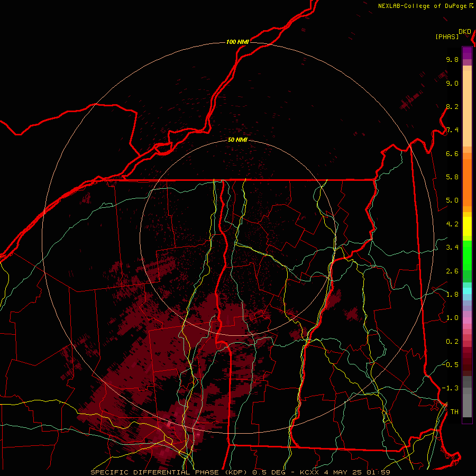Click the 0.2 scale value
476x476 pixels.
coord(452,342)
